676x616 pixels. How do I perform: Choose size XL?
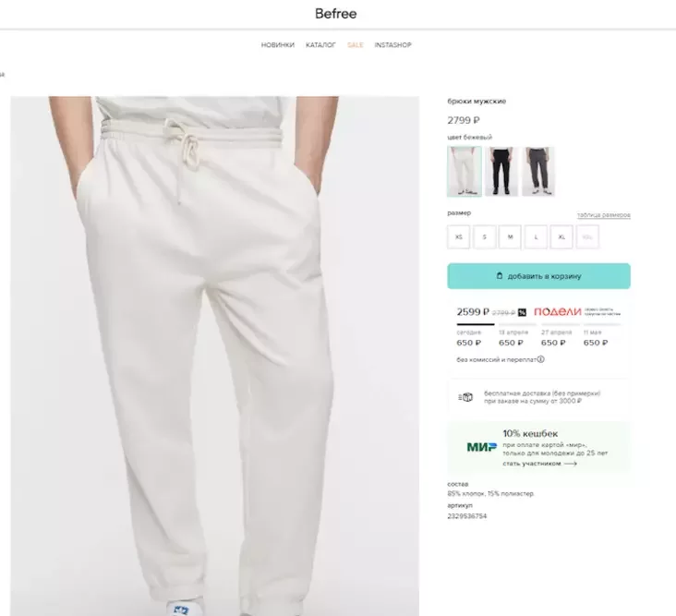561,237
